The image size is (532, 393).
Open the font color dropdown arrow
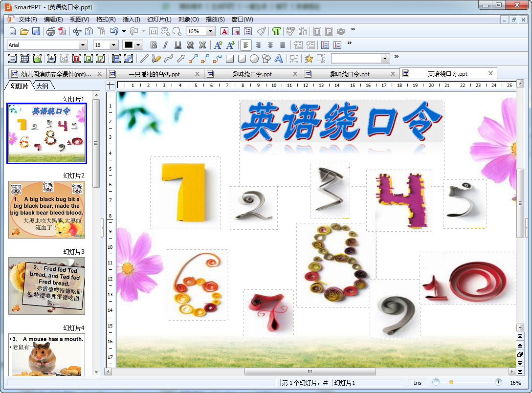pyautogui.click(x=138, y=45)
